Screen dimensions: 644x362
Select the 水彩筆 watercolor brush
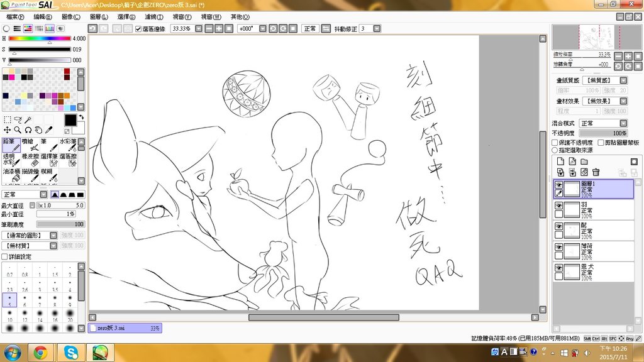tap(68, 145)
